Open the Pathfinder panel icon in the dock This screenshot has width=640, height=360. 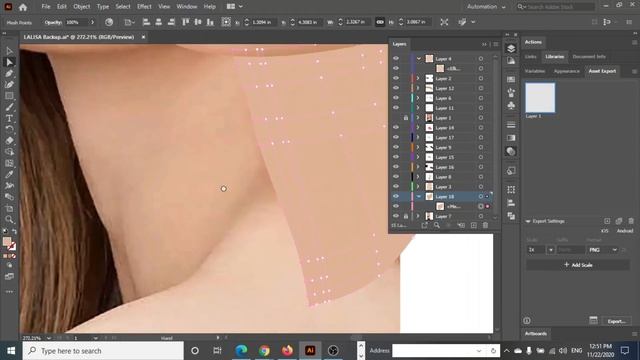511,216
